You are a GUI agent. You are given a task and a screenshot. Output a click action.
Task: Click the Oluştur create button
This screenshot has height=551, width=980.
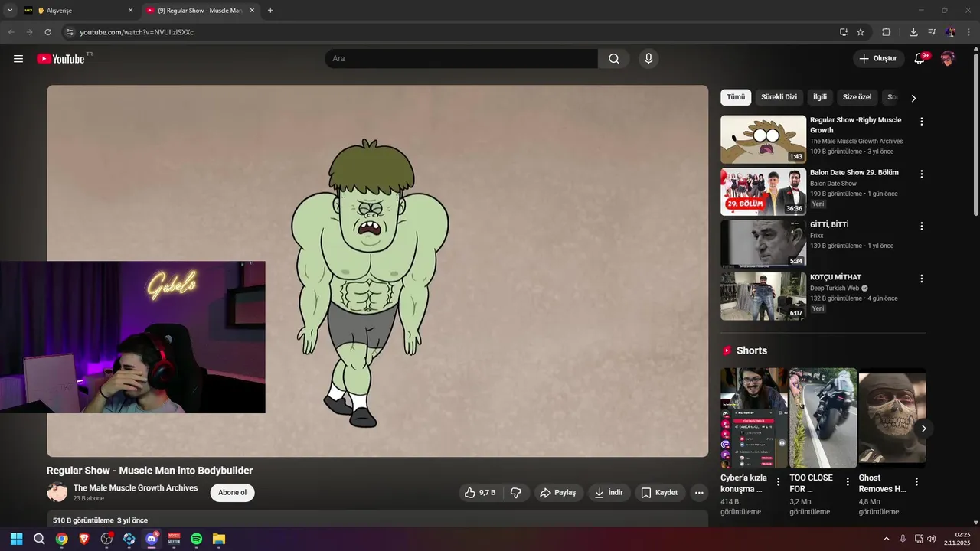tap(878, 59)
